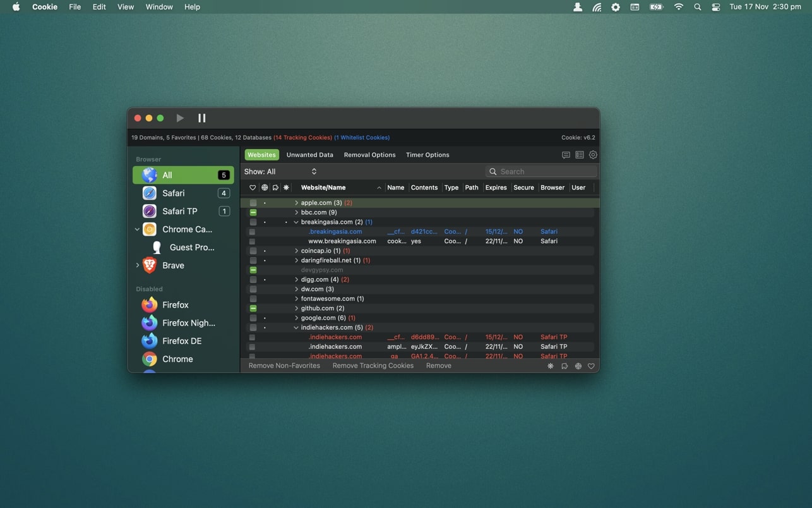Click the heart icon in the bottom bar
Image resolution: width=812 pixels, height=508 pixels.
coord(591,366)
